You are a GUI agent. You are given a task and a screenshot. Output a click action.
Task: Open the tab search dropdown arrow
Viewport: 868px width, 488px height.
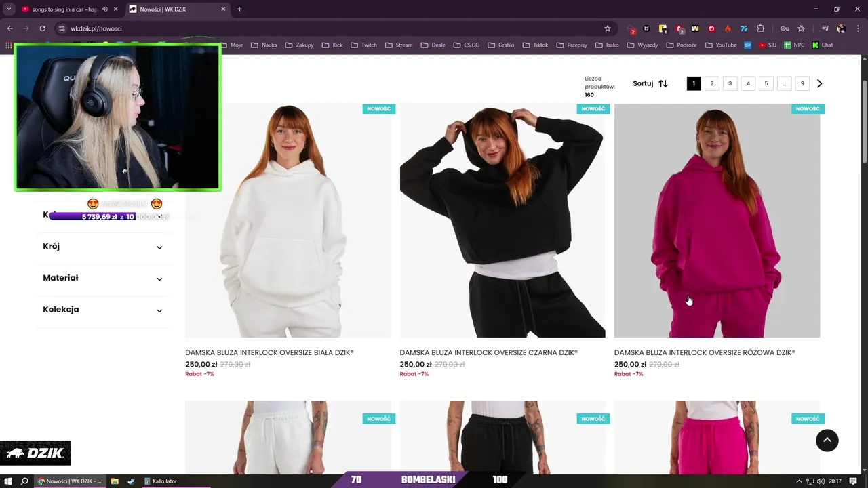9,9
